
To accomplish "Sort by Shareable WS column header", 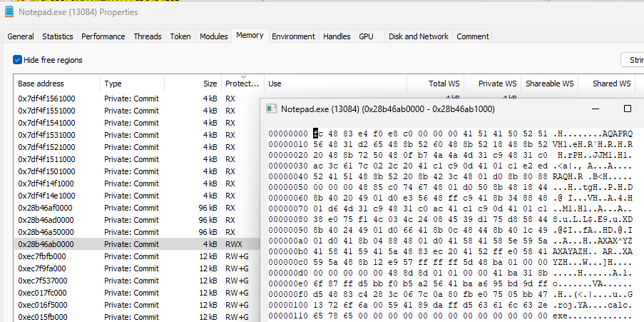I will 550,84.
